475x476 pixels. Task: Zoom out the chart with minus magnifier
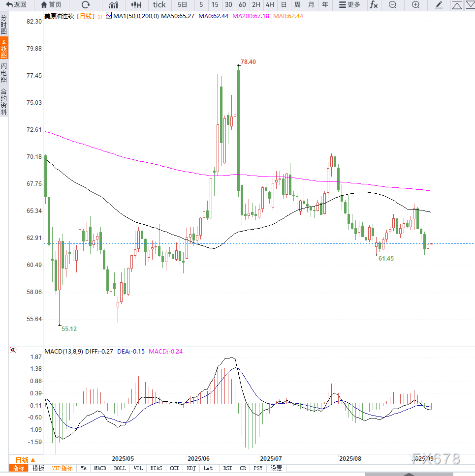click(392, 5)
